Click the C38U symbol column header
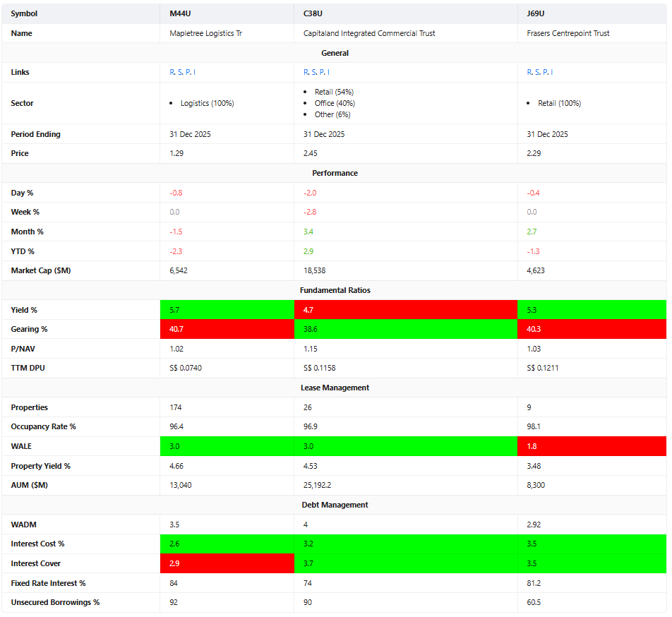This screenshot has width=672, height=617. (313, 13)
